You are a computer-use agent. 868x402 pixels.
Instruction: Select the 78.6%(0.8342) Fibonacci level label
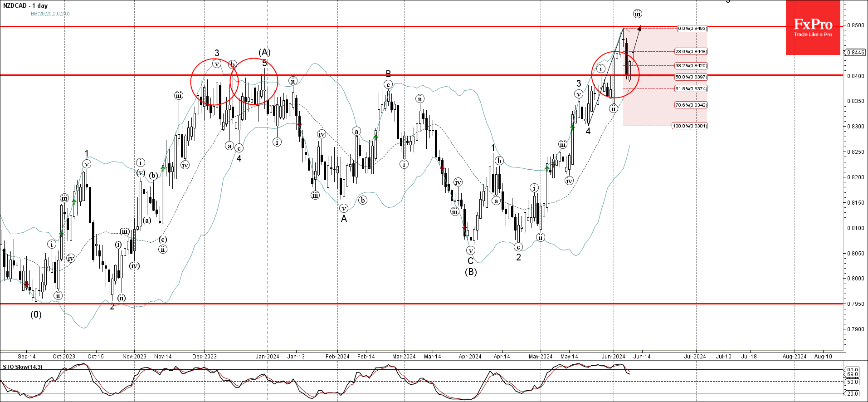coord(691,105)
